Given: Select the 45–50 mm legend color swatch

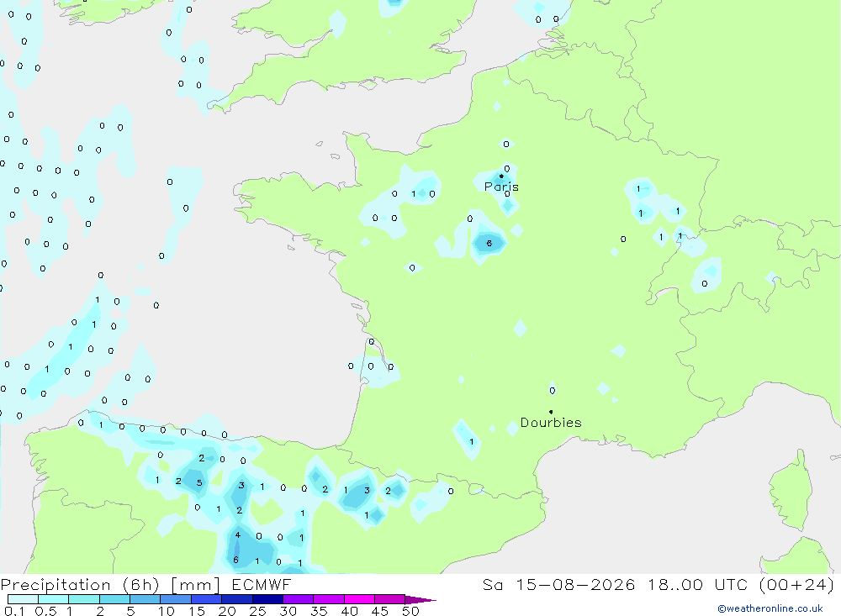Looking at the screenshot, I should click(390, 599).
